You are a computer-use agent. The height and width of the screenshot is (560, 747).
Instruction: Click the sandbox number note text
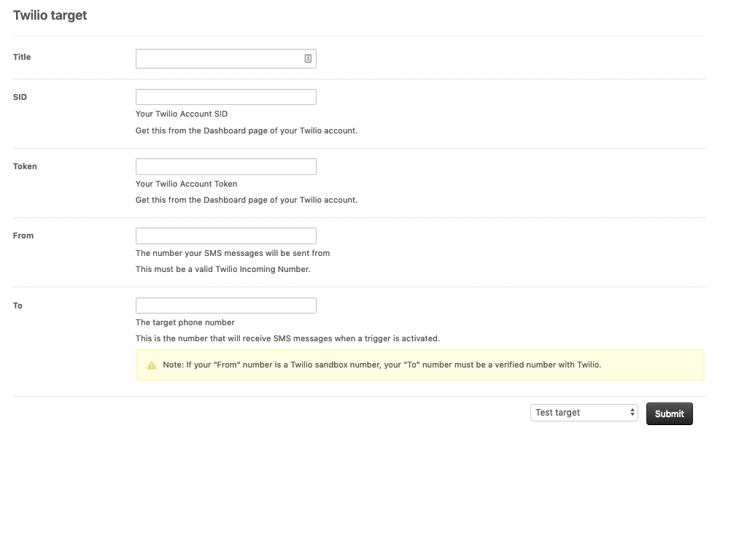click(x=382, y=365)
